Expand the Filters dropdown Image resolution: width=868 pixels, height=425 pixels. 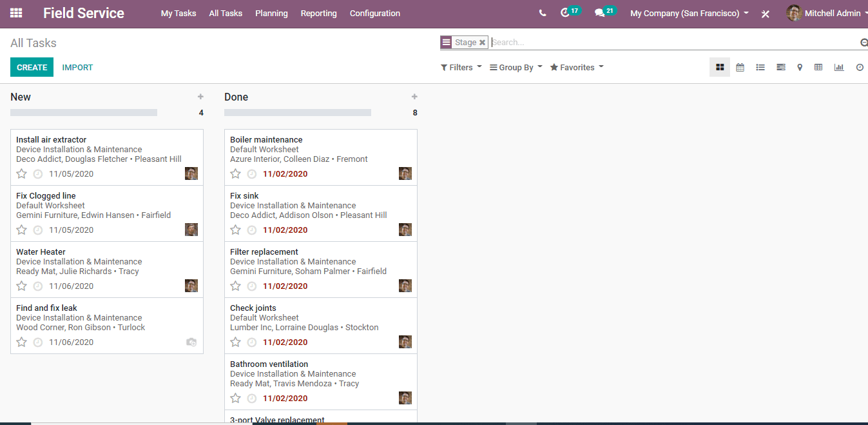tap(461, 67)
